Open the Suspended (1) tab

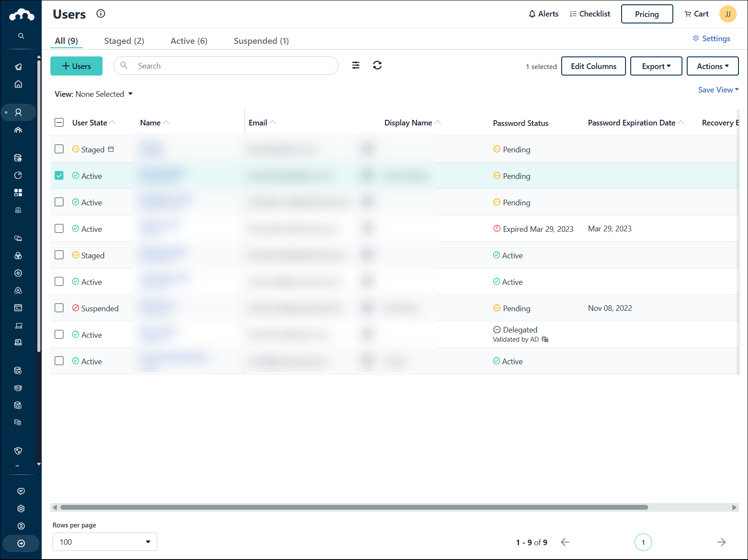(x=261, y=40)
